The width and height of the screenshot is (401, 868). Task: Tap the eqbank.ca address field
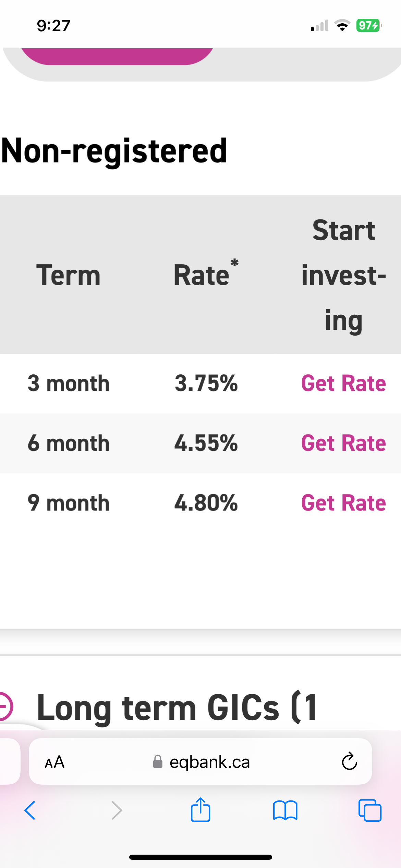point(210,762)
